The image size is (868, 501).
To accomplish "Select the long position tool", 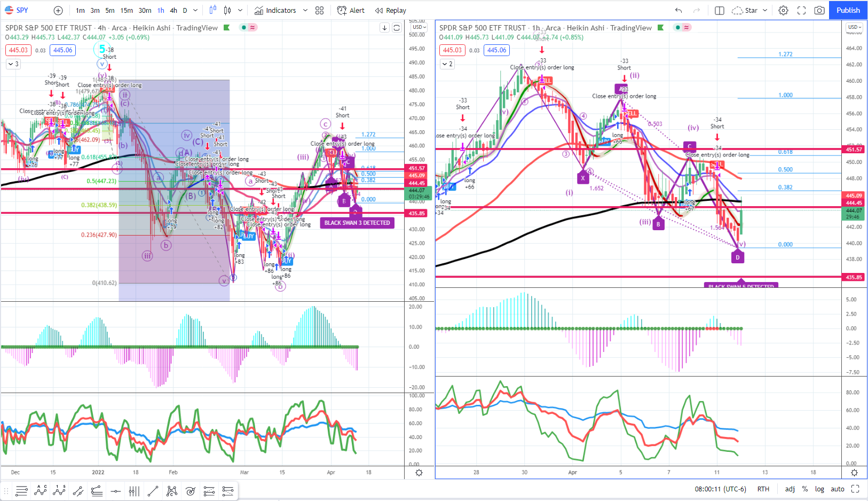I will (209, 491).
